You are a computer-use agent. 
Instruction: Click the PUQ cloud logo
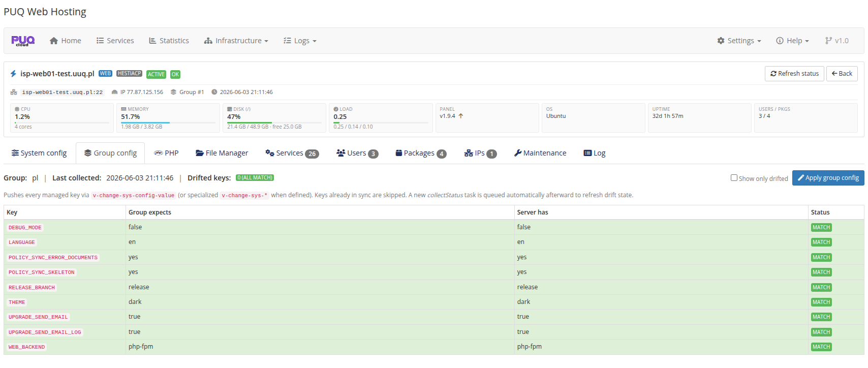(23, 41)
